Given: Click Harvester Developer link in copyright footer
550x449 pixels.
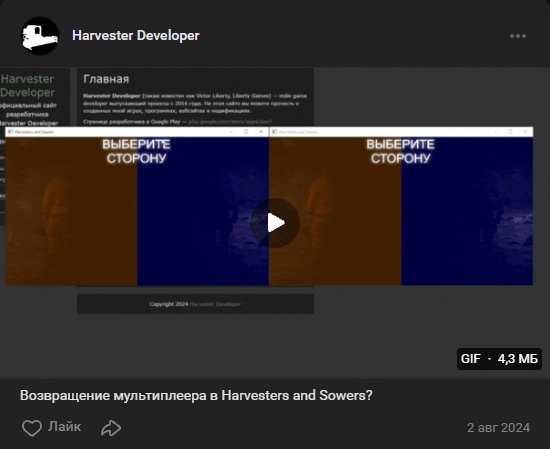Looking at the screenshot, I should [215, 304].
